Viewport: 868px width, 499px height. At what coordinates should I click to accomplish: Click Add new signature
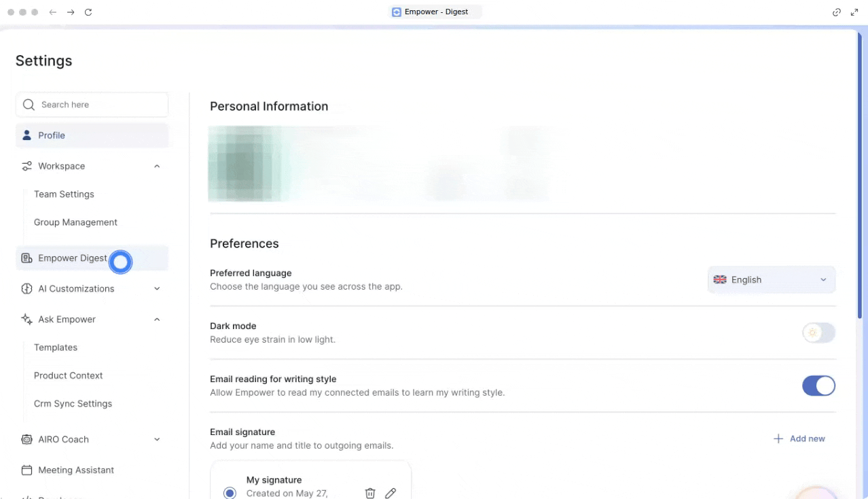point(799,438)
